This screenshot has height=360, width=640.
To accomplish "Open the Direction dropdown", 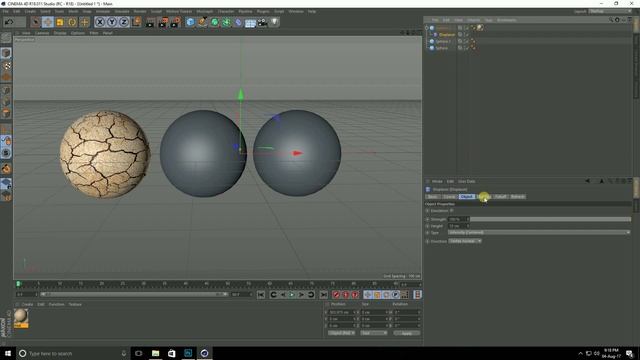I will (465, 241).
